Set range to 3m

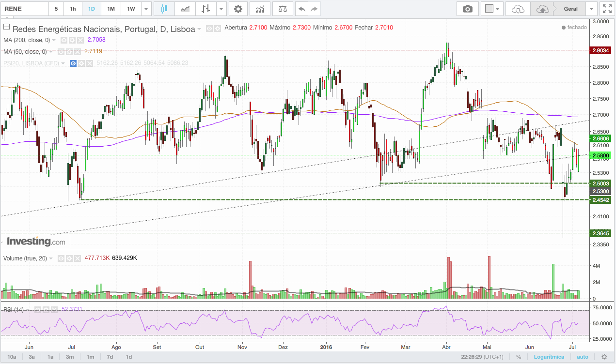[70, 357]
